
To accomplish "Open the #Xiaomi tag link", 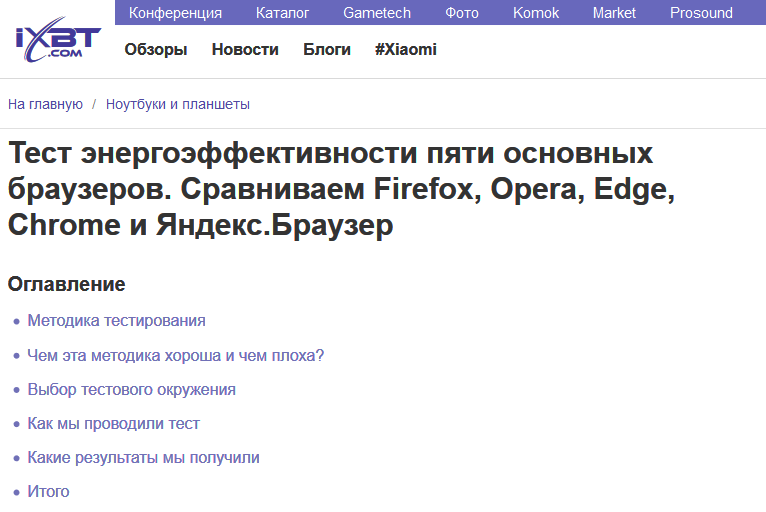I will [x=405, y=49].
